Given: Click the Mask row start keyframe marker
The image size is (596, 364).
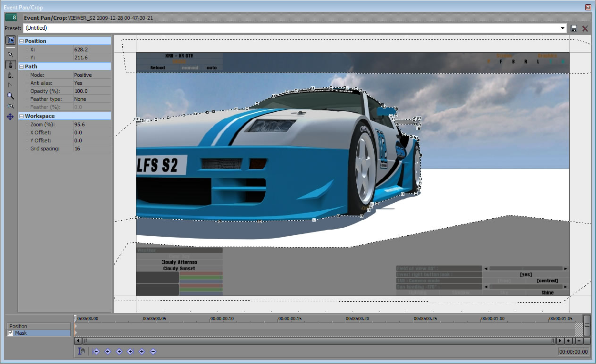Looking at the screenshot, I should pos(76,333).
